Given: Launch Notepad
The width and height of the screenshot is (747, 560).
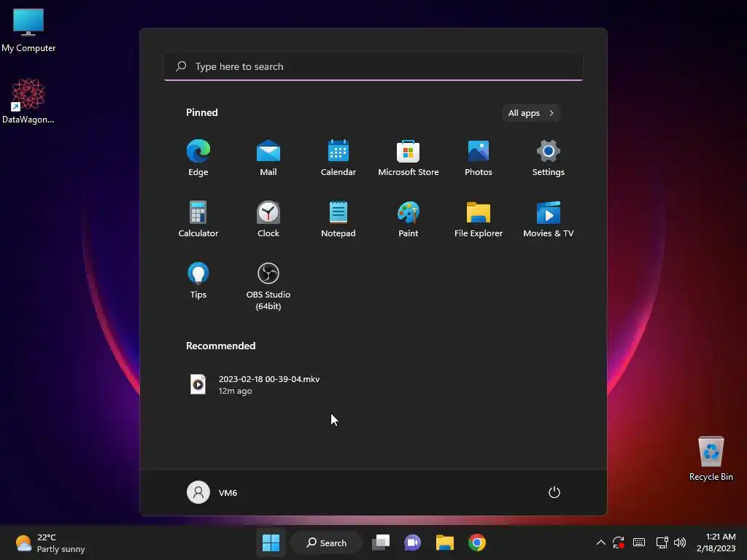Looking at the screenshot, I should [x=338, y=219].
